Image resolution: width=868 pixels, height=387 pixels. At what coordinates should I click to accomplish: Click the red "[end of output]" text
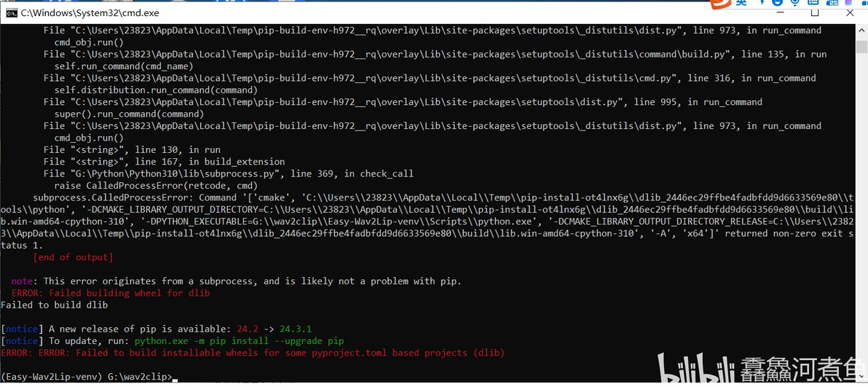(x=73, y=257)
